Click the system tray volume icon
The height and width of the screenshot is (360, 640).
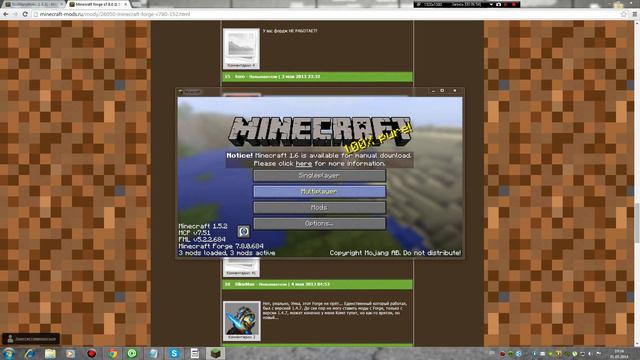point(591,354)
